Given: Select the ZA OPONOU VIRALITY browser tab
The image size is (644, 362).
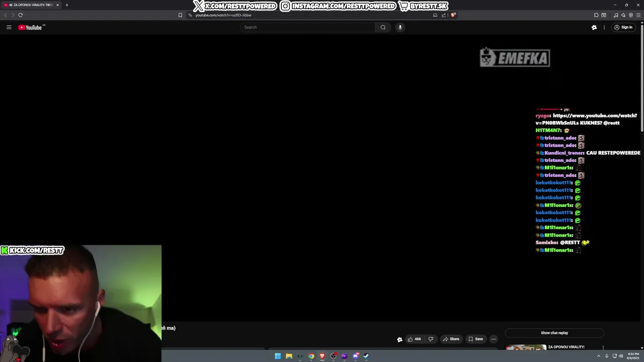Looking at the screenshot, I should (31, 5).
